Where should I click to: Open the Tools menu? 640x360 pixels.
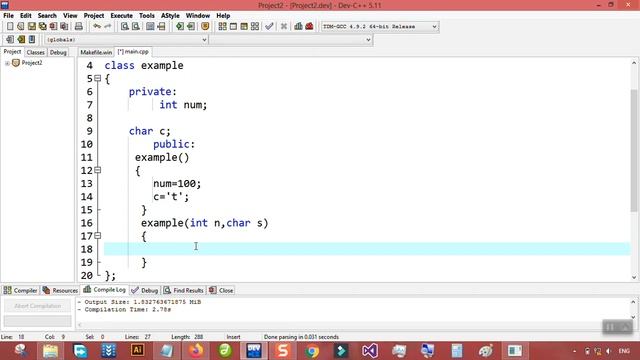pyautogui.click(x=147, y=16)
